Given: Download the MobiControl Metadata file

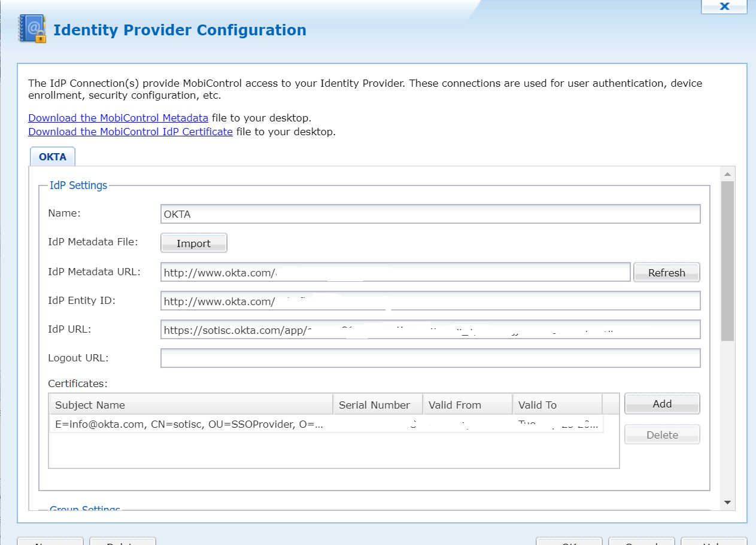Looking at the screenshot, I should click(118, 118).
